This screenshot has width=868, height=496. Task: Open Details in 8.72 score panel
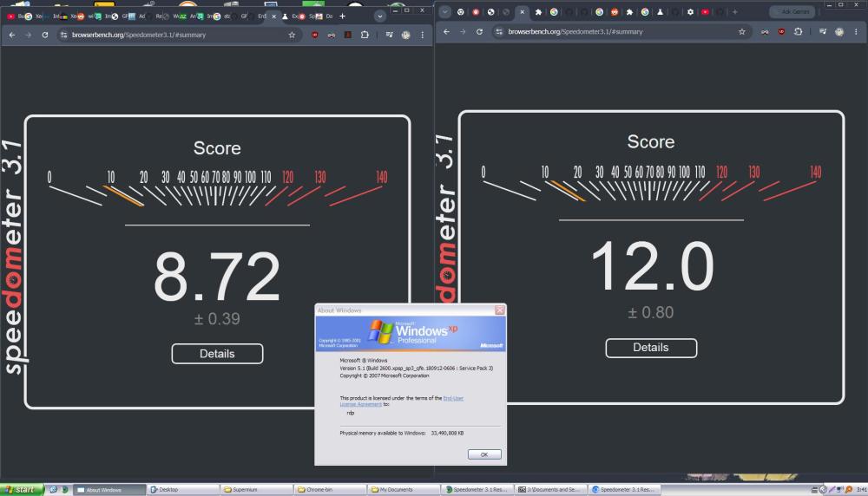pyautogui.click(x=217, y=354)
